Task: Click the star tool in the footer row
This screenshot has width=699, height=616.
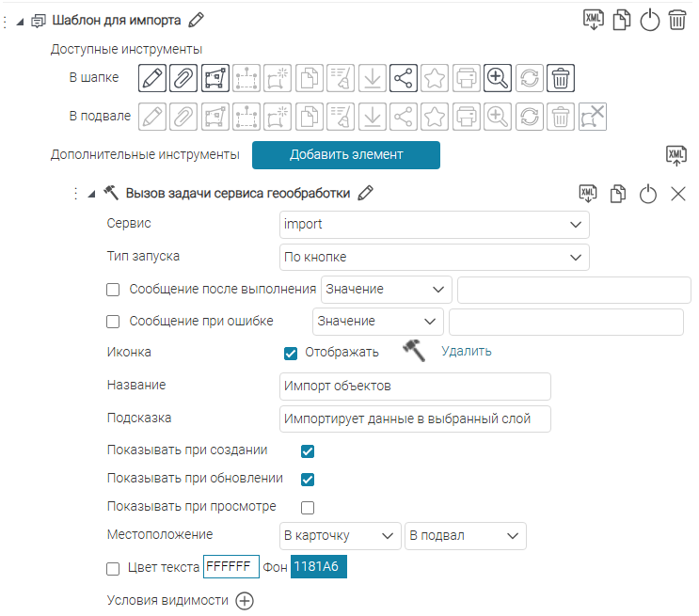Action: pyautogui.click(x=435, y=117)
